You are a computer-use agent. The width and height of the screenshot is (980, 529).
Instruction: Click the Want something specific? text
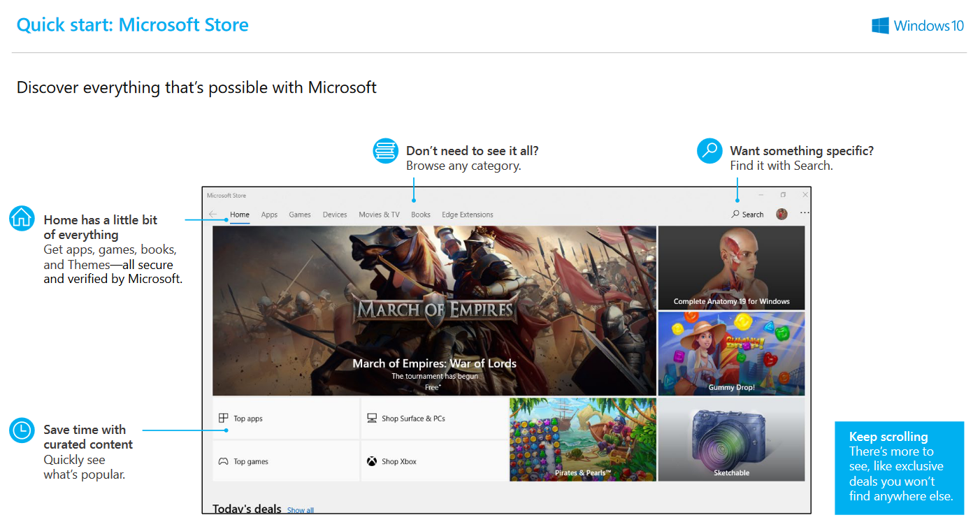coord(802,151)
